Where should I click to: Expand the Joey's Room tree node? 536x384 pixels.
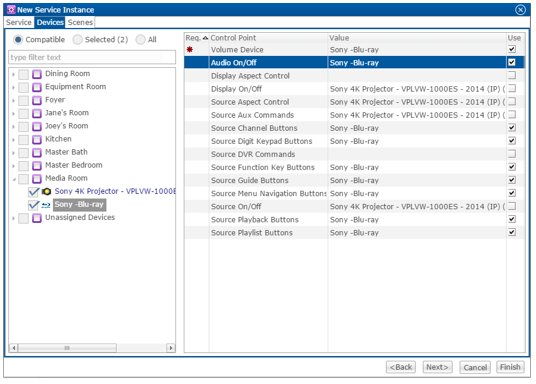coord(13,127)
